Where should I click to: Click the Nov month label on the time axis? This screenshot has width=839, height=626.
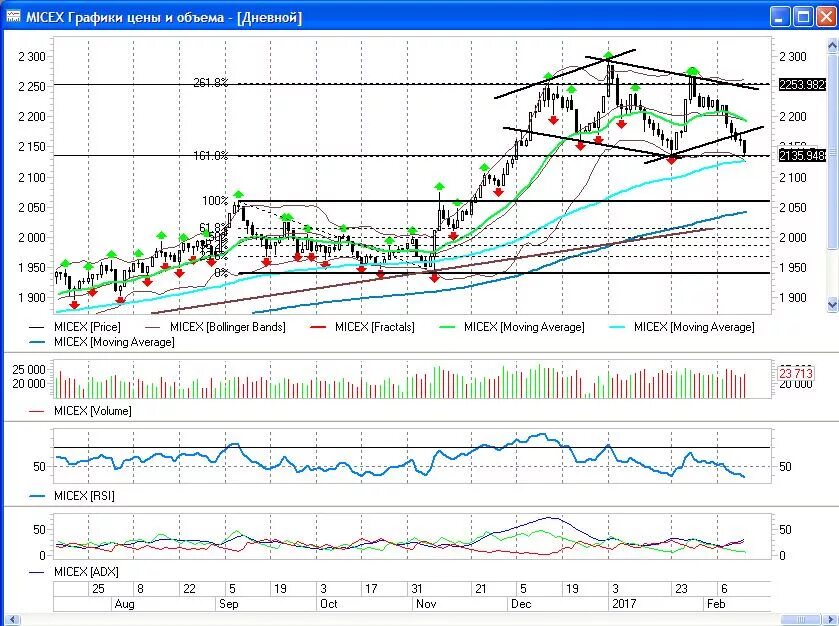coord(426,604)
